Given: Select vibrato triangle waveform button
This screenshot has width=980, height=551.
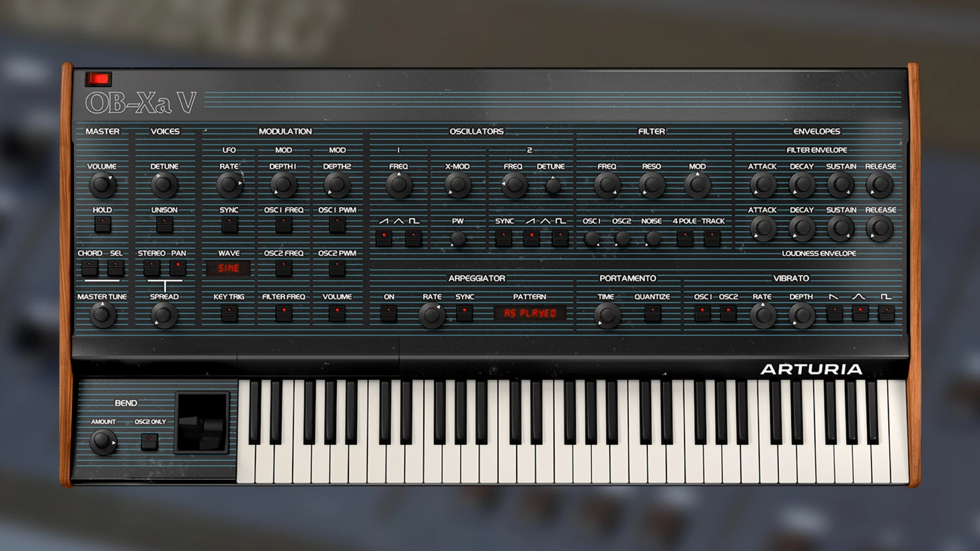Looking at the screenshot, I should pyautogui.click(x=860, y=312).
